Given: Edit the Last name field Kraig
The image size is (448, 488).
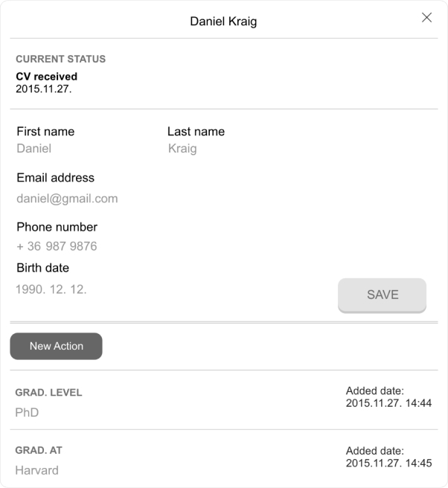Looking at the screenshot, I should point(182,149).
